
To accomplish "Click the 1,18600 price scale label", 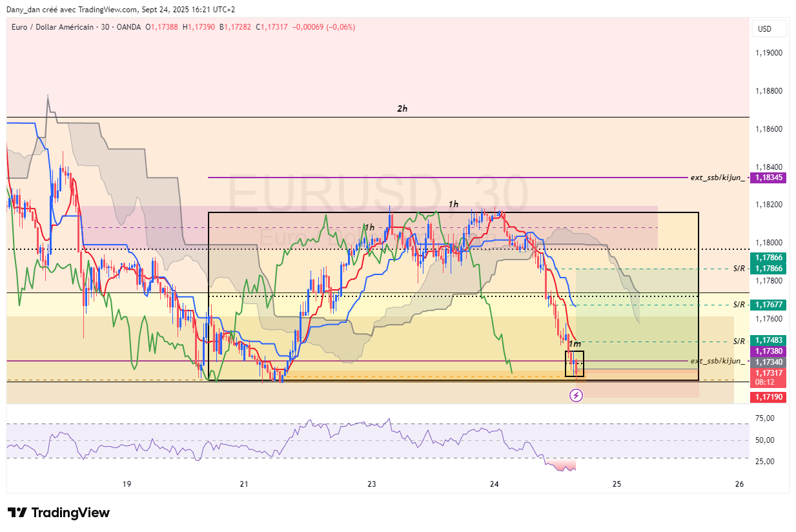I will point(768,129).
